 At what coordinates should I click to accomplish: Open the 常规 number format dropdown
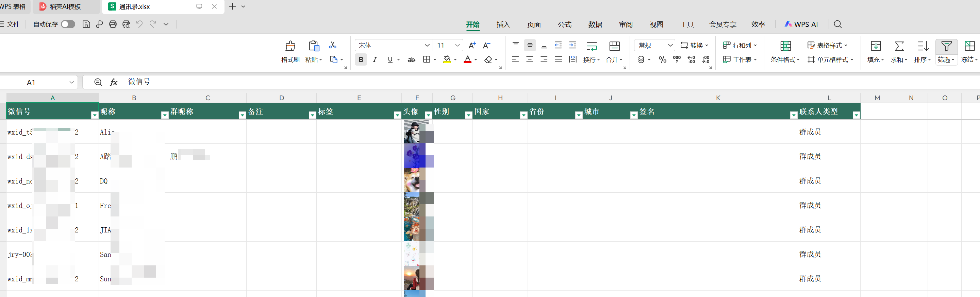[x=670, y=45]
